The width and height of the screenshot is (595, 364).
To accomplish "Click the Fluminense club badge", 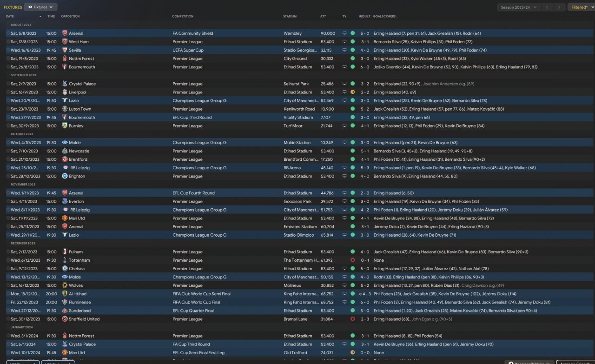I will [65, 302].
